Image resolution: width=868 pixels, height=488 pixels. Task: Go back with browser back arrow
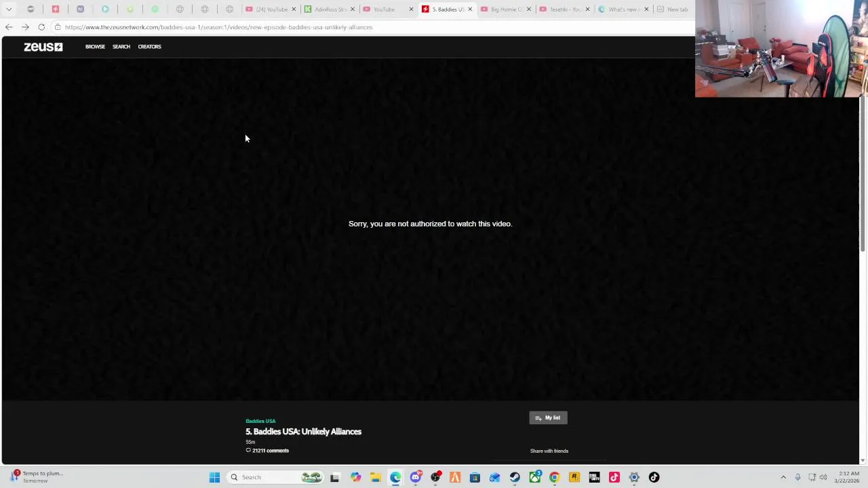click(x=8, y=27)
